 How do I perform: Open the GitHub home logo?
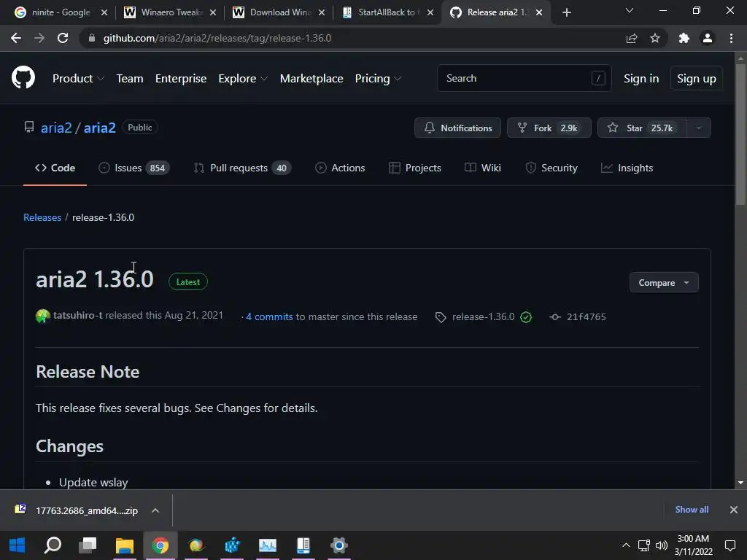pyautogui.click(x=23, y=77)
